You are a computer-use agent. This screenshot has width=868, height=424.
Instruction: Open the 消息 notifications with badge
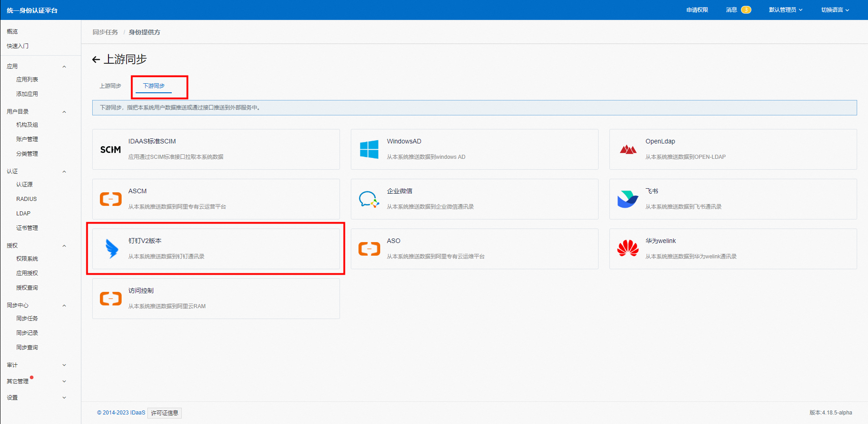pos(738,10)
